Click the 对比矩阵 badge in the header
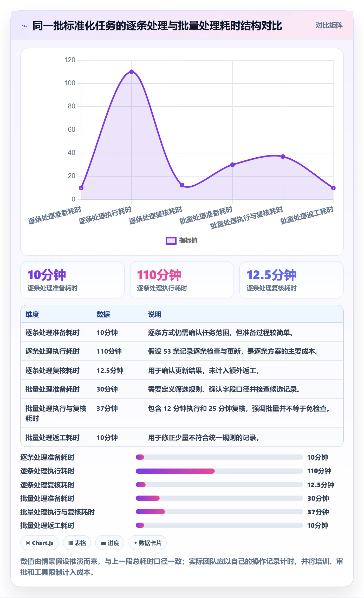 329,25
